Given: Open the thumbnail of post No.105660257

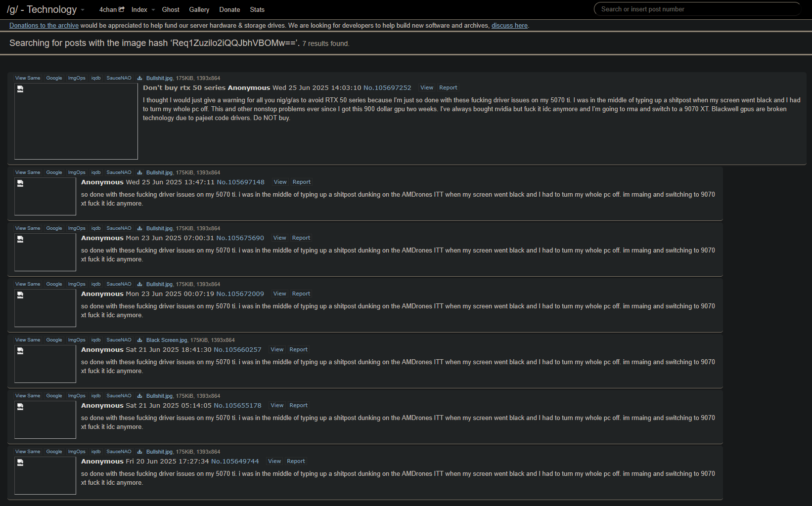Looking at the screenshot, I should 45,364.
